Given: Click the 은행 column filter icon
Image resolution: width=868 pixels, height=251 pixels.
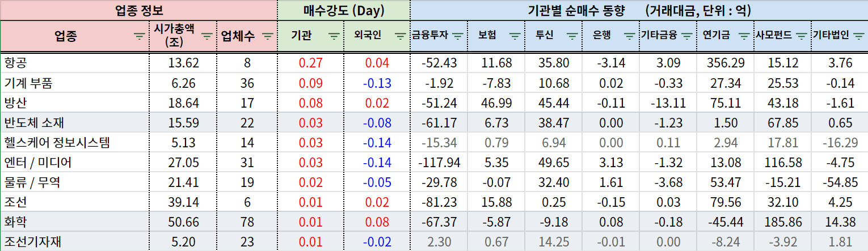Looking at the screenshot, I should (629, 36).
